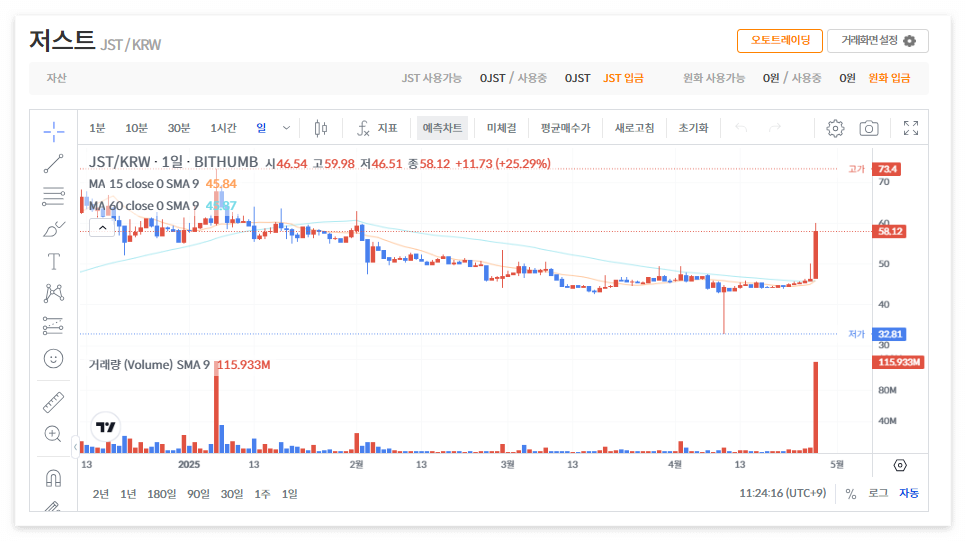966x541 pixels.
Task: Select the 30분 interval
Action: coord(179,128)
